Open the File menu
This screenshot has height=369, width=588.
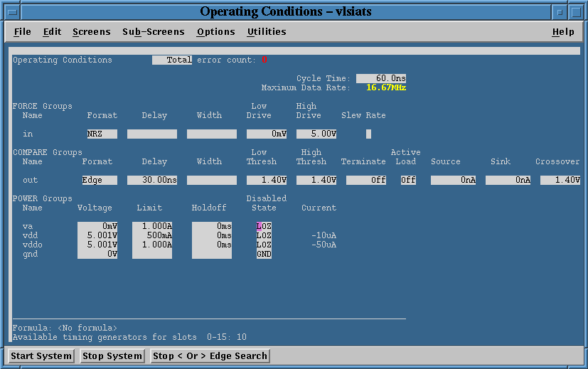pyautogui.click(x=23, y=32)
